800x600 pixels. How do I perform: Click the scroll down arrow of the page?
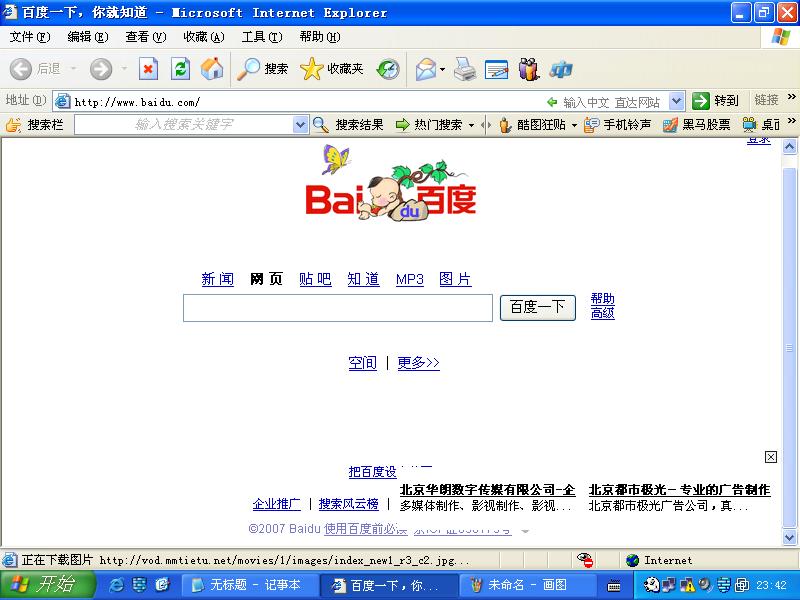tap(789, 537)
